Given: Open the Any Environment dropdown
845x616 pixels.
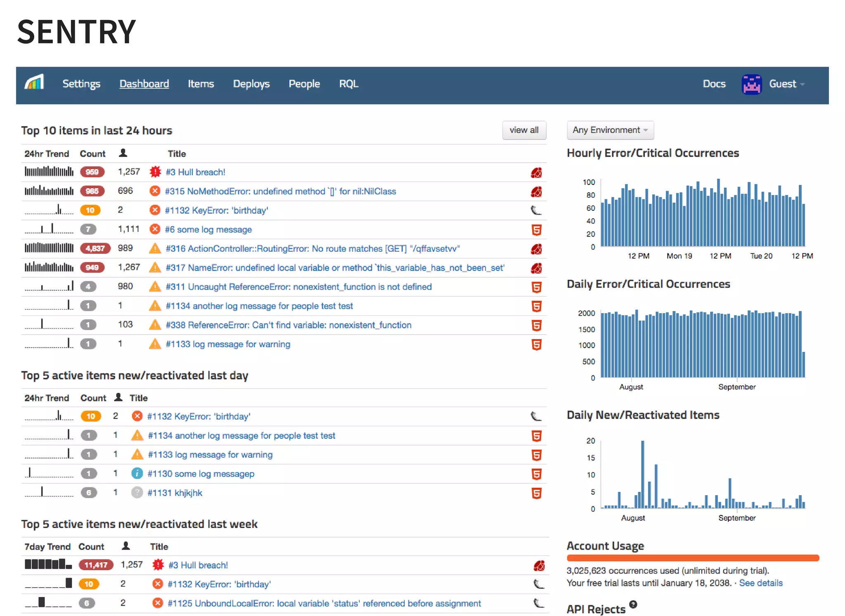Looking at the screenshot, I should tap(610, 130).
